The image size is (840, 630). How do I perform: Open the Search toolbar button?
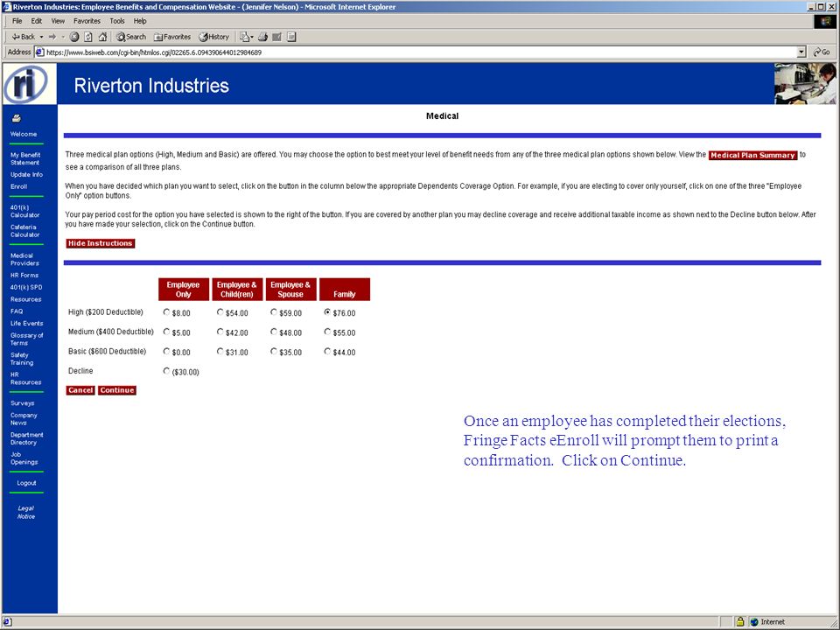pos(131,37)
